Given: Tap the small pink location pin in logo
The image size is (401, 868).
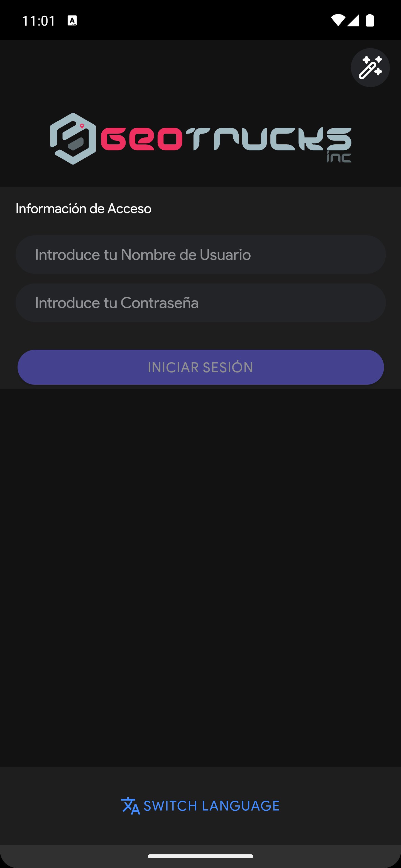Looking at the screenshot, I should click(82, 126).
